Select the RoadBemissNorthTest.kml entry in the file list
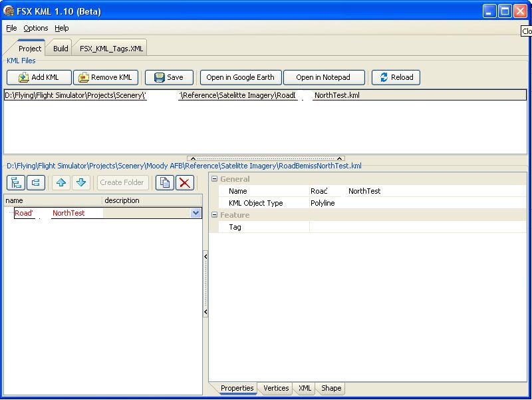The height and width of the screenshot is (400, 532). pyautogui.click(x=199, y=95)
